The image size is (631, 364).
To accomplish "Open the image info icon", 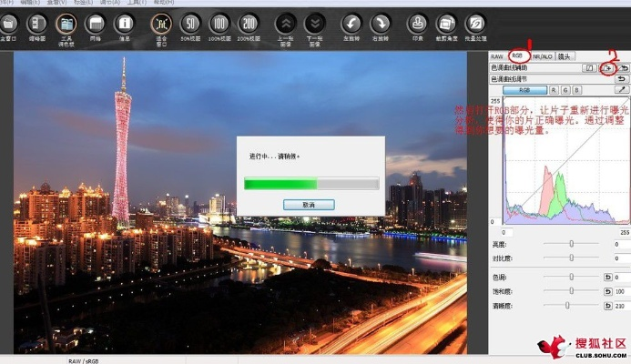I will click(125, 24).
